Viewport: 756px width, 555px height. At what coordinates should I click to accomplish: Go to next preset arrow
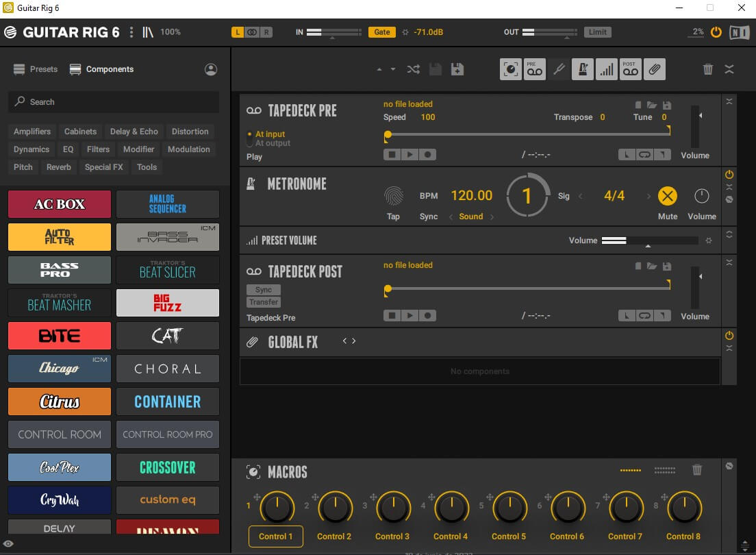[x=393, y=69]
